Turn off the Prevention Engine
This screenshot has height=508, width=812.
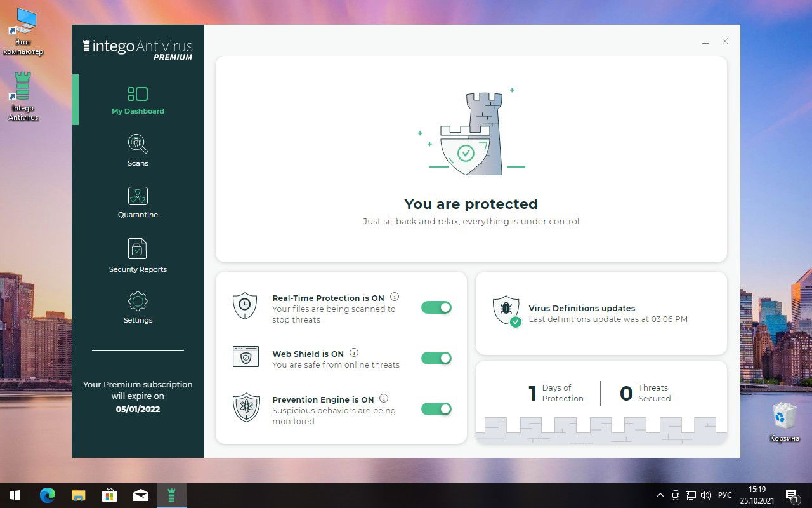436,408
